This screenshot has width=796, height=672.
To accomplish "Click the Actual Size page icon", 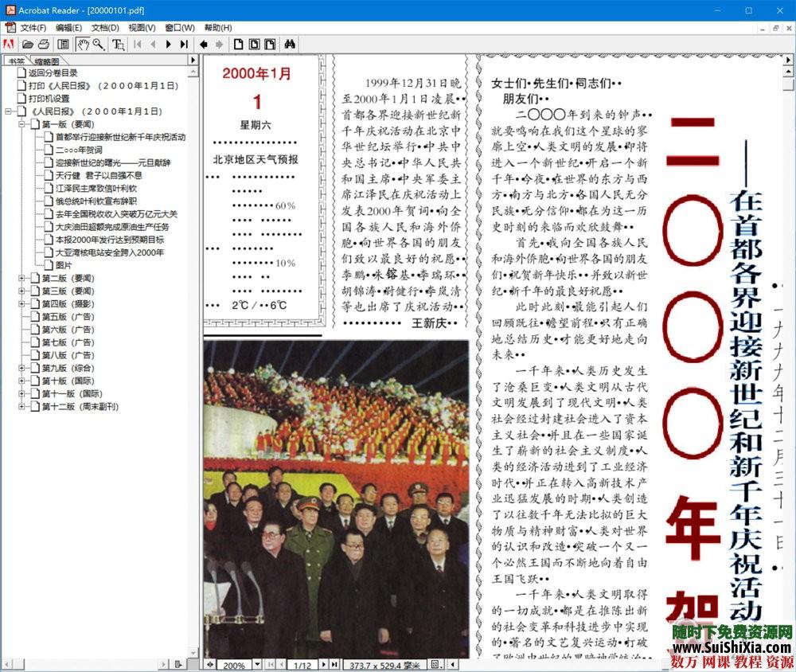I will point(240,44).
